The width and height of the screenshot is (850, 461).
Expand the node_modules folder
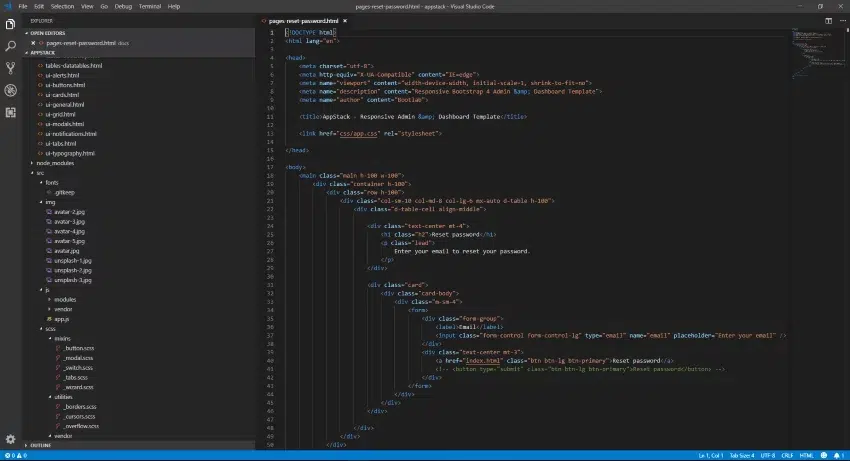pyautogui.click(x=55, y=163)
